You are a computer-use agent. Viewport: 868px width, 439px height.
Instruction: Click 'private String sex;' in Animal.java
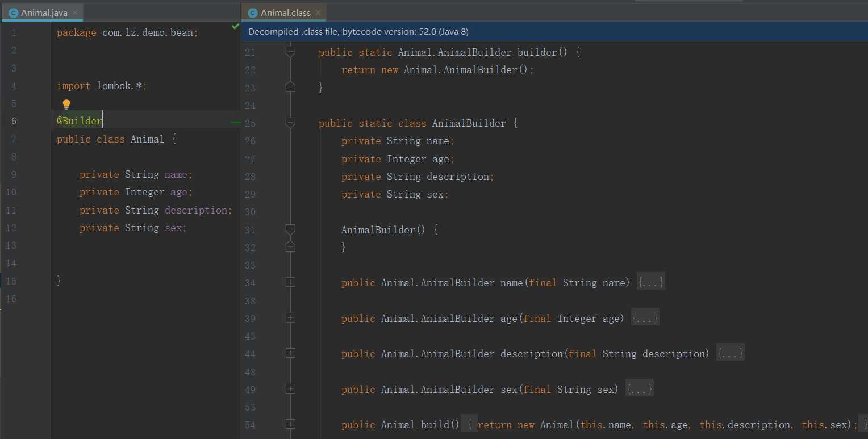click(133, 228)
